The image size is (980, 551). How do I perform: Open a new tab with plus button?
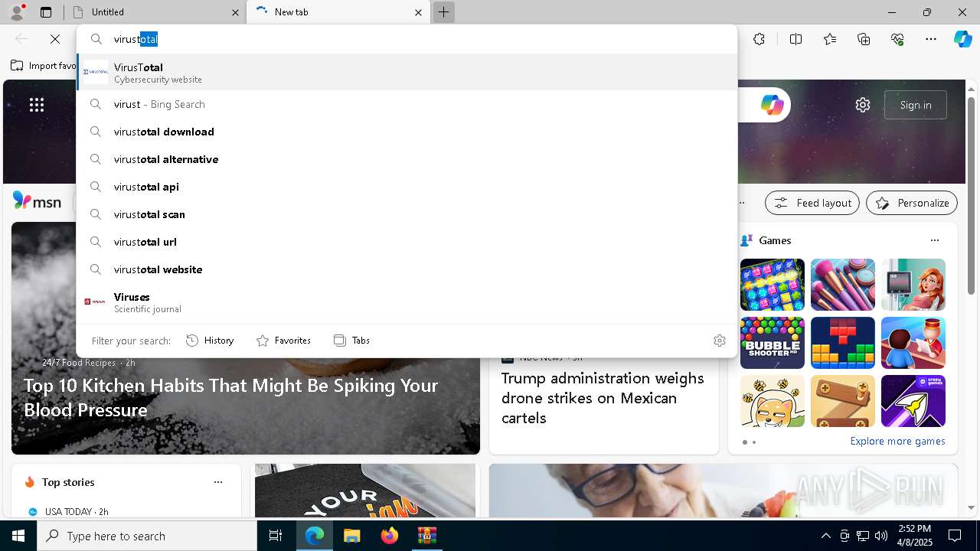[443, 12]
